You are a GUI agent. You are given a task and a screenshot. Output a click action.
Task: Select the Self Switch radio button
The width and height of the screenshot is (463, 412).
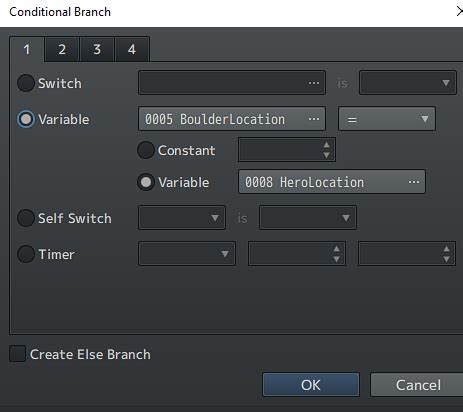tap(26, 218)
